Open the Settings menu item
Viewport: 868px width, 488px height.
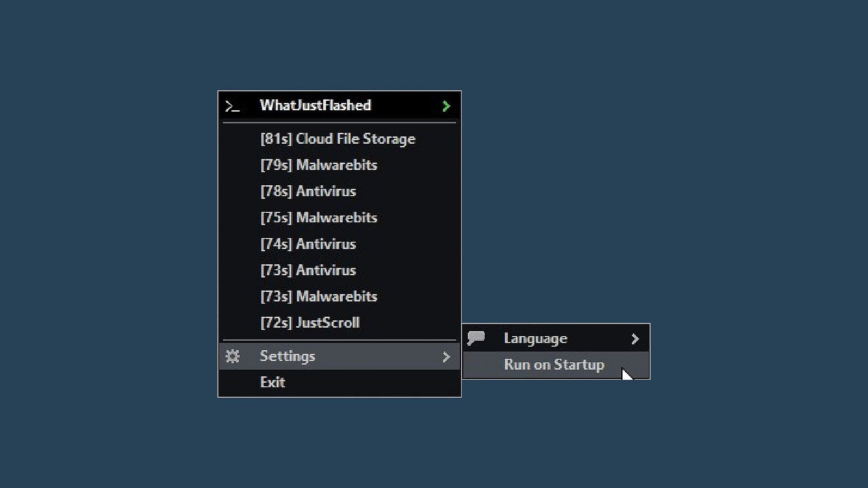click(x=340, y=357)
